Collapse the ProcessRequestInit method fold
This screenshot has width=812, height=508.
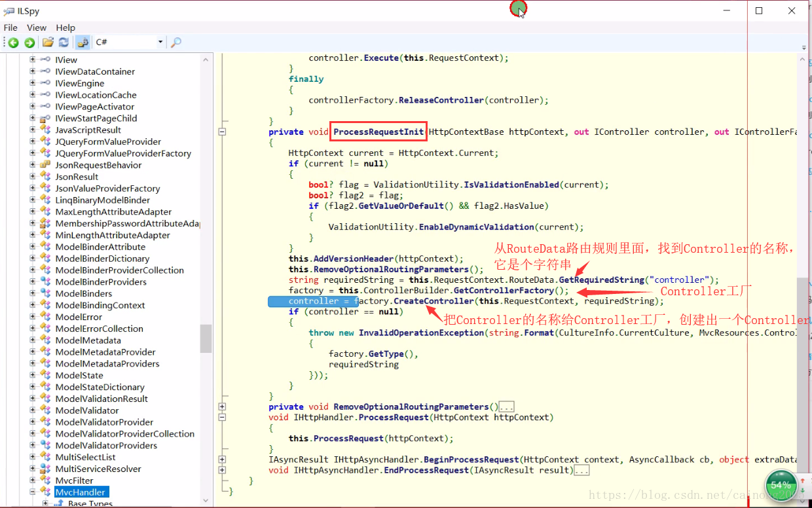[222, 132]
